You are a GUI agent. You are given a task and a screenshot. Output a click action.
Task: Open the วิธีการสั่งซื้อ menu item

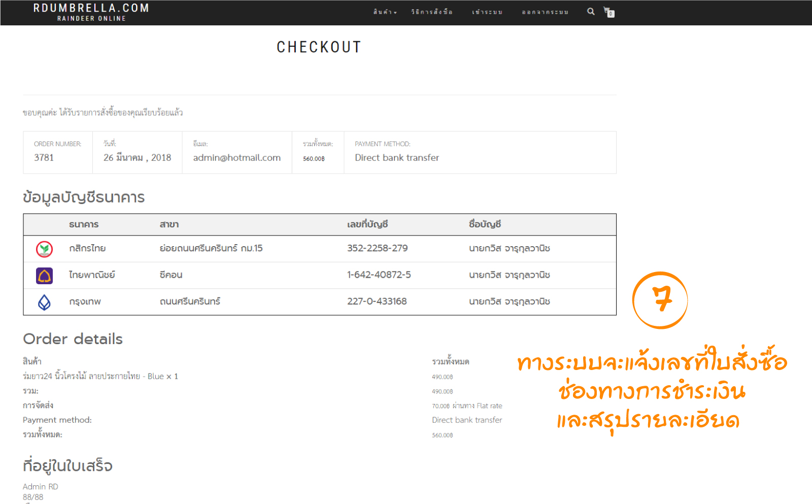click(432, 12)
